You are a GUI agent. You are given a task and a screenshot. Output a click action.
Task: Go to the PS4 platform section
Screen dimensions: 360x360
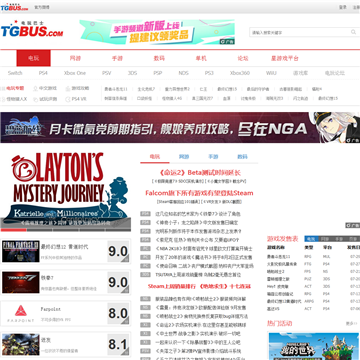pos(43,73)
